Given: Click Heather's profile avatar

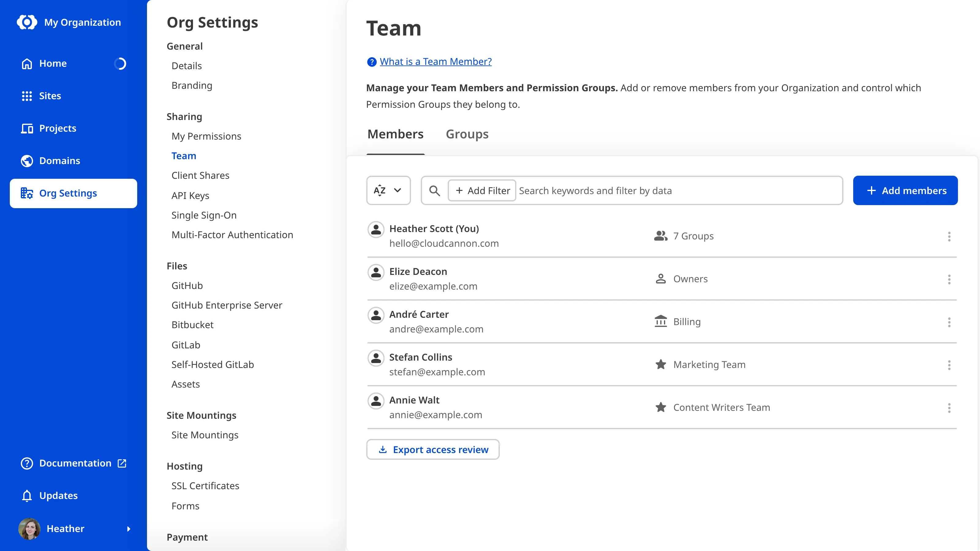Looking at the screenshot, I should coord(29,529).
